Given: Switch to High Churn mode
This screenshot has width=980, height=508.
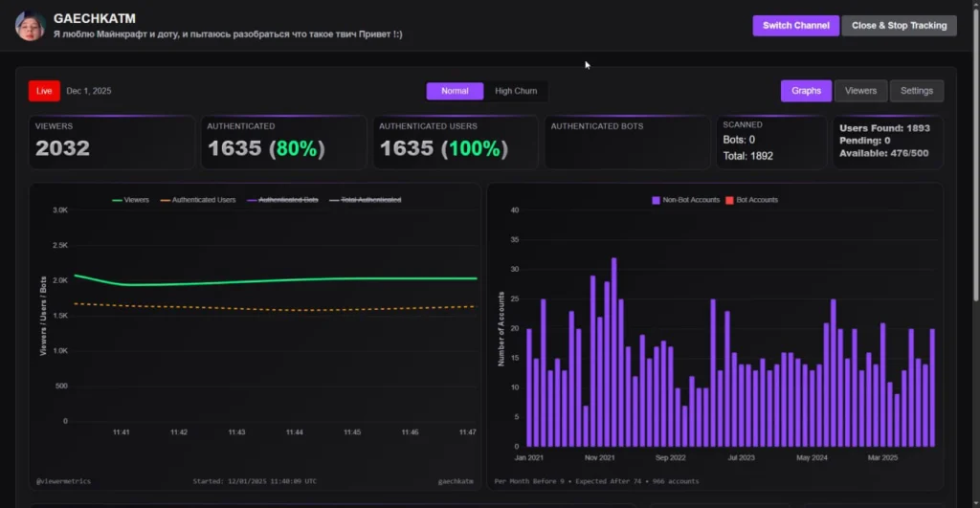Looking at the screenshot, I should click(516, 91).
